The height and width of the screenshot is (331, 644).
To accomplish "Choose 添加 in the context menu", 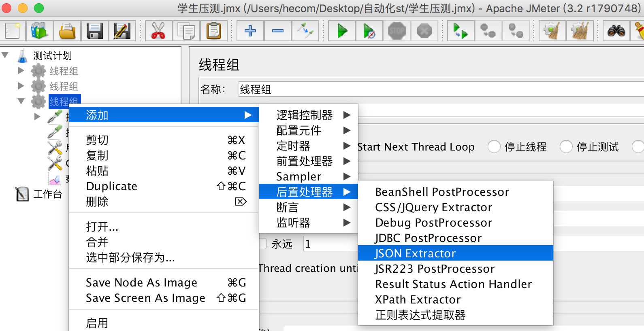I will (164, 115).
